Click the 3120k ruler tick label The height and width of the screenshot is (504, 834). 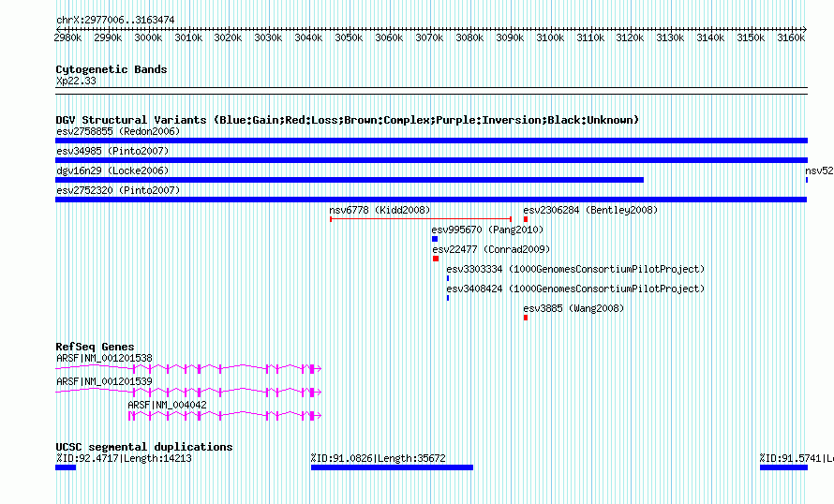631,37
